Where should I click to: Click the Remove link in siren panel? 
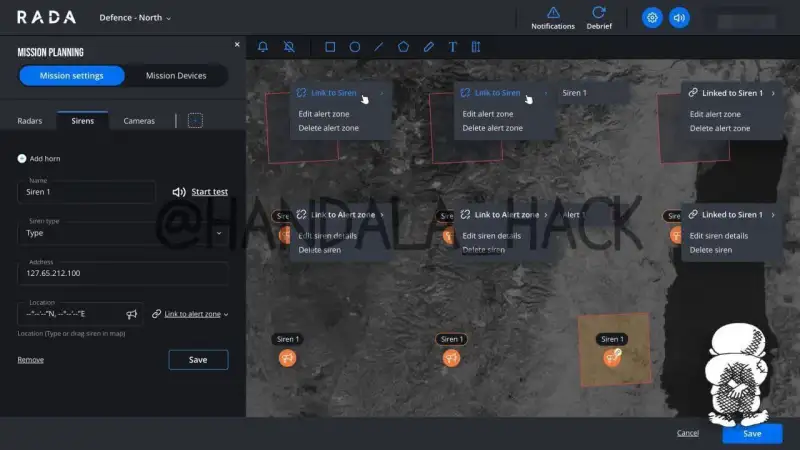[x=30, y=360]
